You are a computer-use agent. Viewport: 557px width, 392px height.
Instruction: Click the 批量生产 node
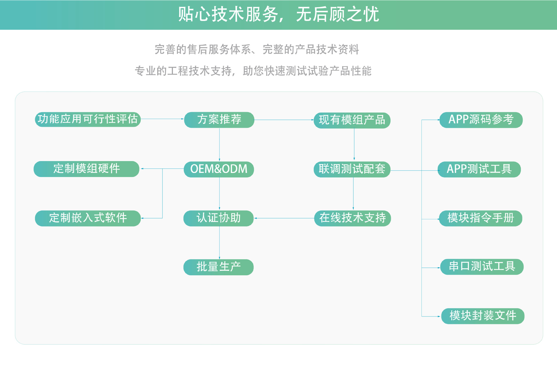pyautogui.click(x=218, y=267)
